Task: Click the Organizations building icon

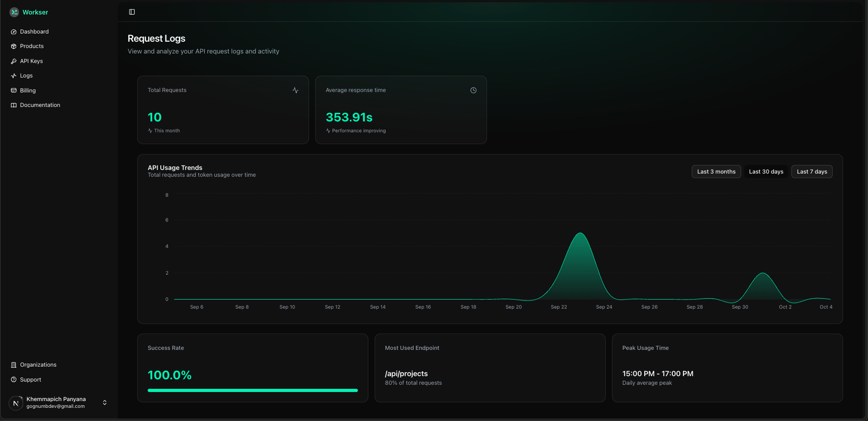Action: pos(14,365)
